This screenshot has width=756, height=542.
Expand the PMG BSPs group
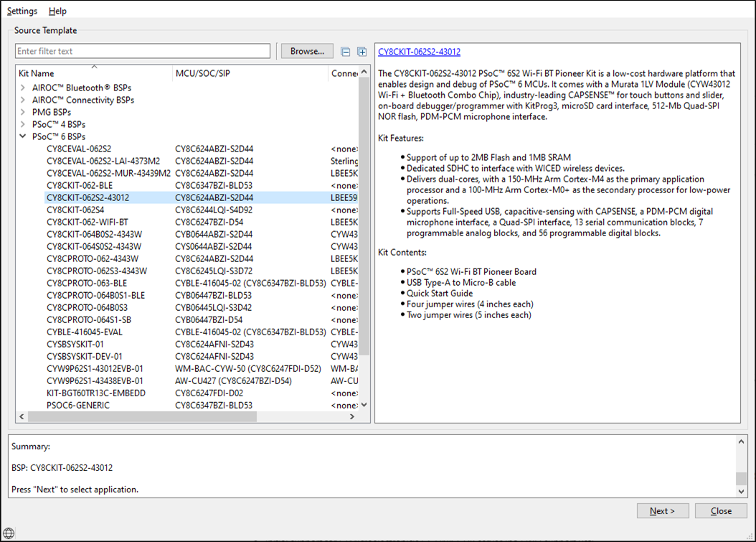pyautogui.click(x=23, y=112)
